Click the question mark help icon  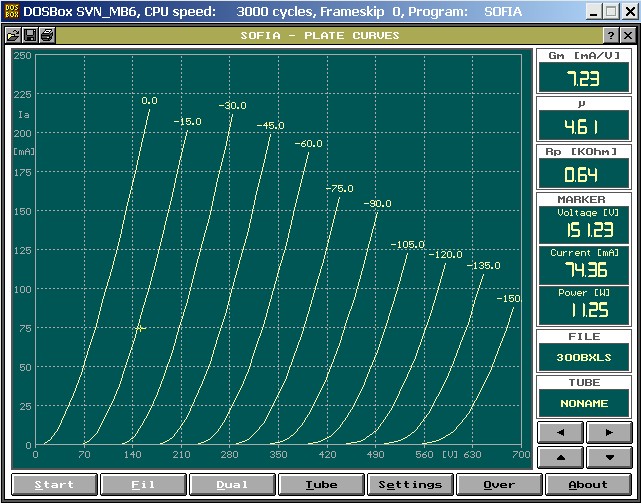pos(610,35)
